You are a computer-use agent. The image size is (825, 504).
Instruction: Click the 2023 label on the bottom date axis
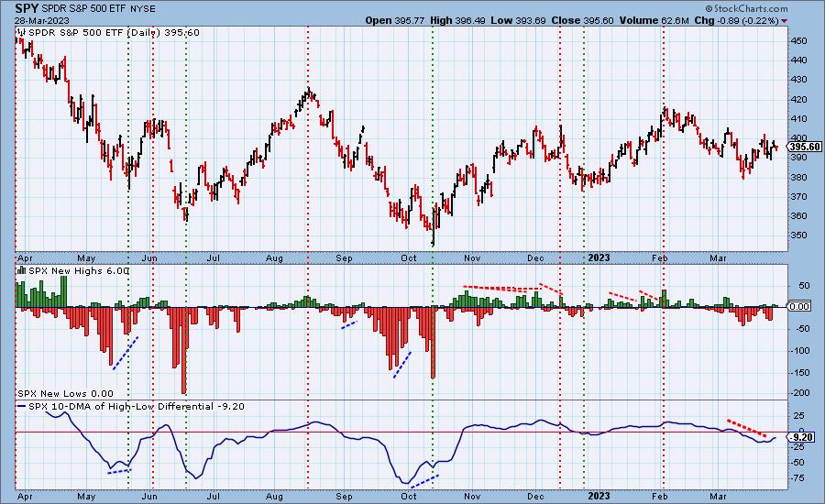pos(599,496)
